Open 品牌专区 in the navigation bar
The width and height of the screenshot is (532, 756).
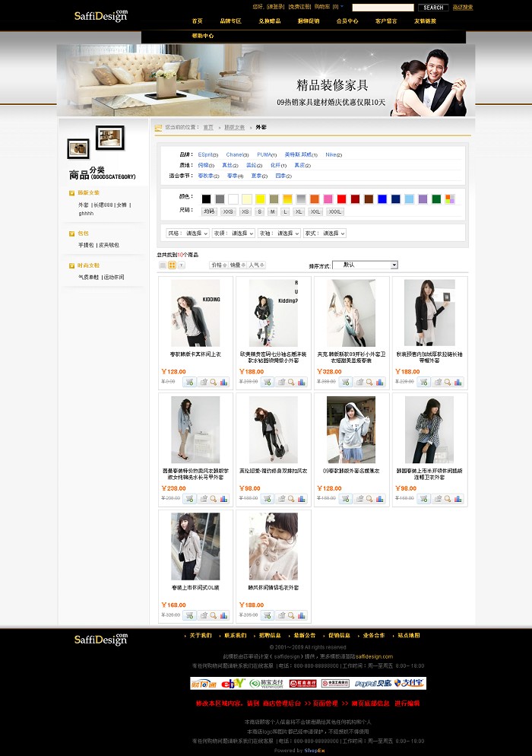(x=230, y=21)
